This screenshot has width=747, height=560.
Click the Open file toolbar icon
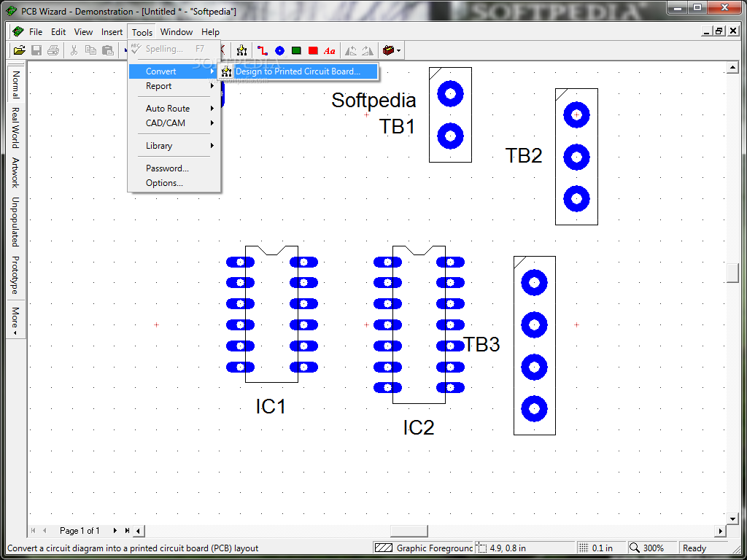click(19, 50)
